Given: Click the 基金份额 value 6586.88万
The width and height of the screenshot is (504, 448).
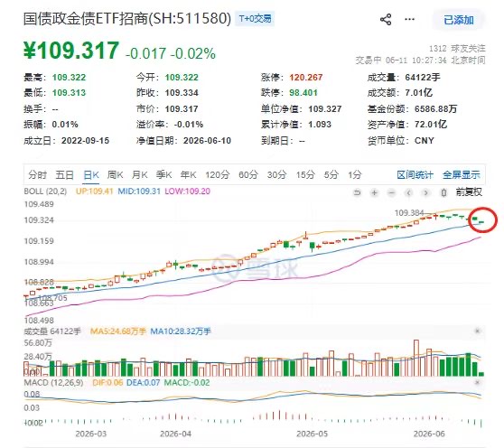Looking at the screenshot, I should (x=435, y=108).
